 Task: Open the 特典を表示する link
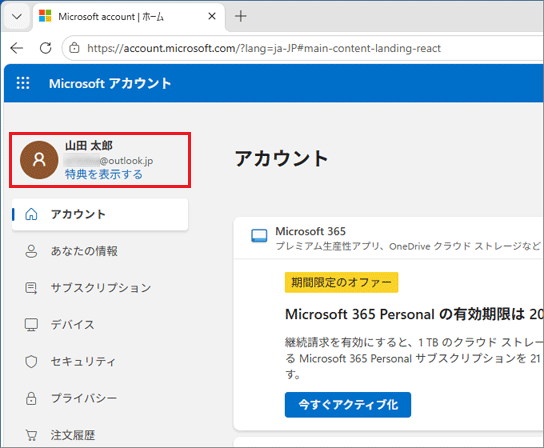[104, 174]
